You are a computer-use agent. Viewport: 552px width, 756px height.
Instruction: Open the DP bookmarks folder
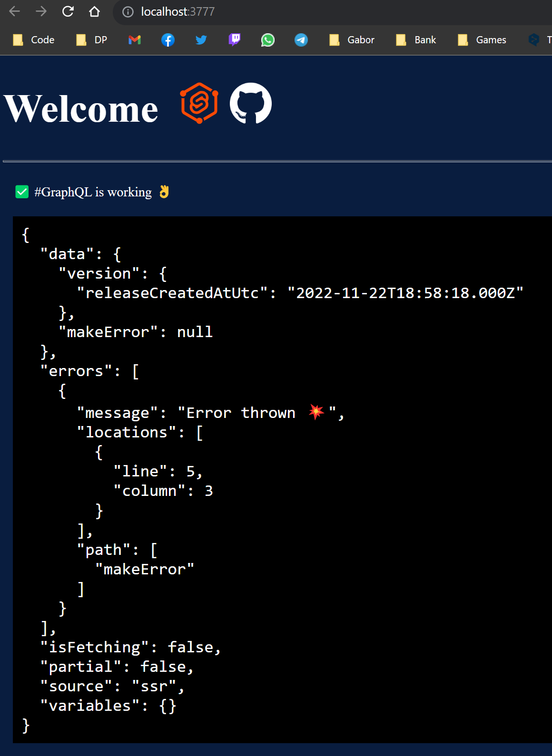tap(91, 40)
